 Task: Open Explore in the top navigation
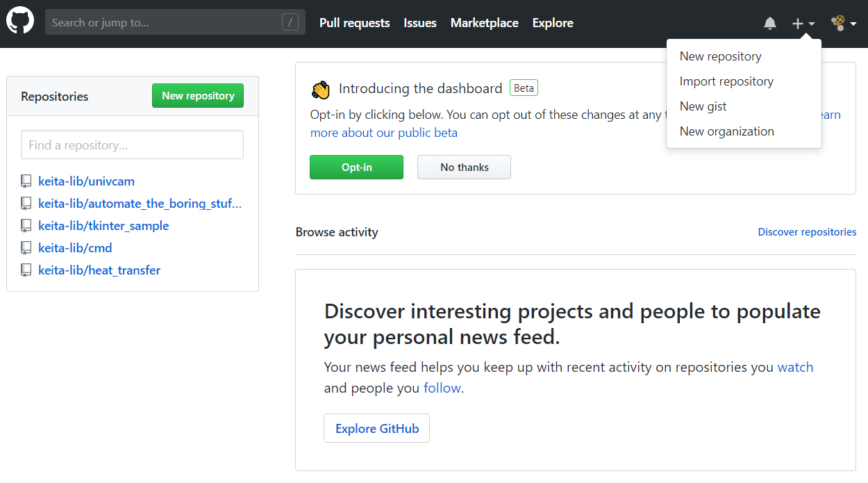tap(553, 23)
